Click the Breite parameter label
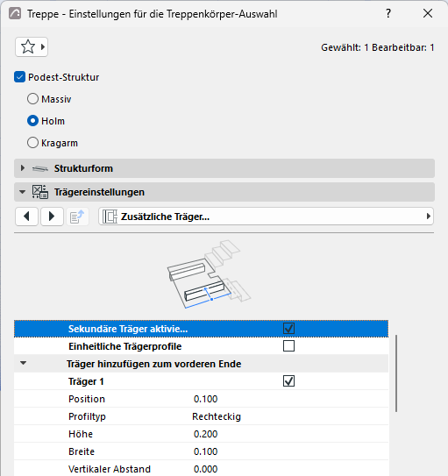The height and width of the screenshot is (476, 448). pyautogui.click(x=82, y=451)
